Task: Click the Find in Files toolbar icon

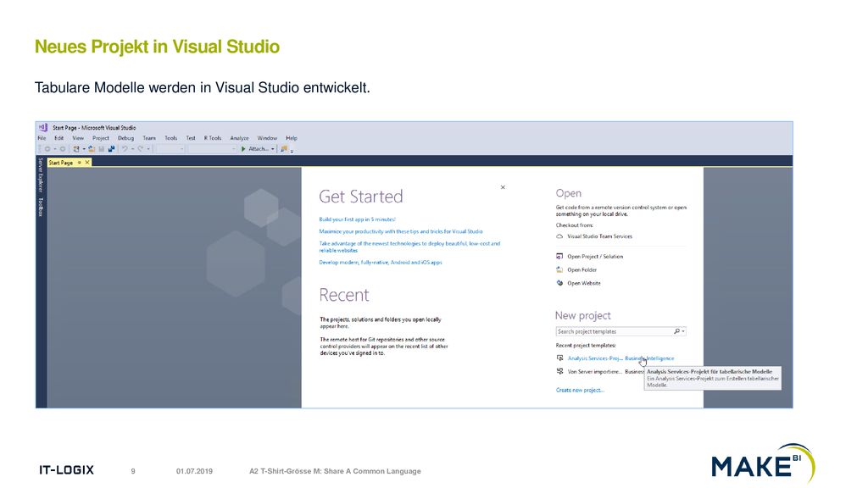Action: pyautogui.click(x=284, y=149)
